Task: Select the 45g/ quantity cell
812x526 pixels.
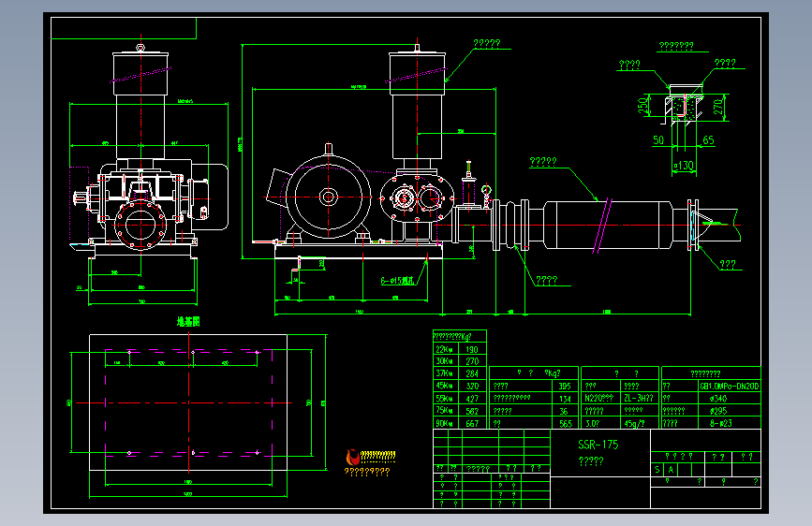Action: point(634,423)
